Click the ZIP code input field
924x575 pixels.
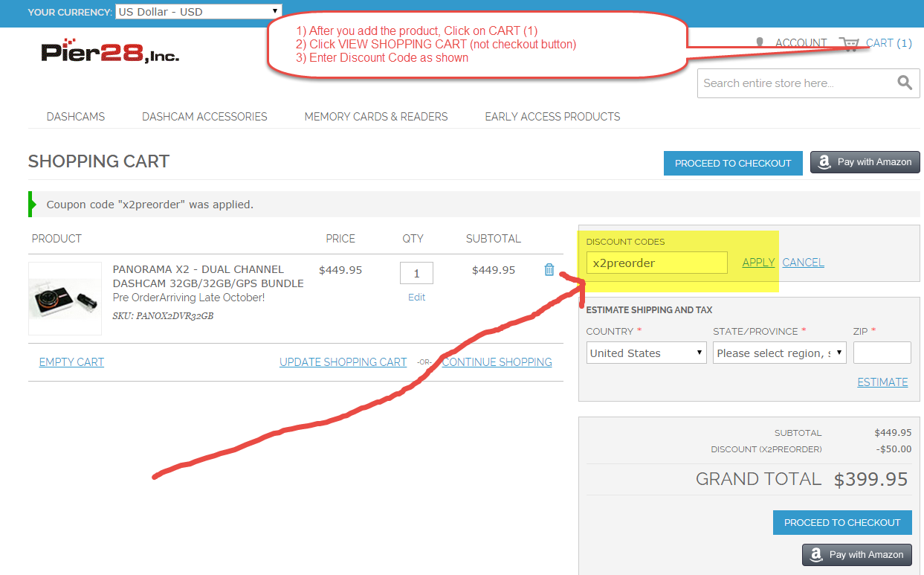point(882,353)
